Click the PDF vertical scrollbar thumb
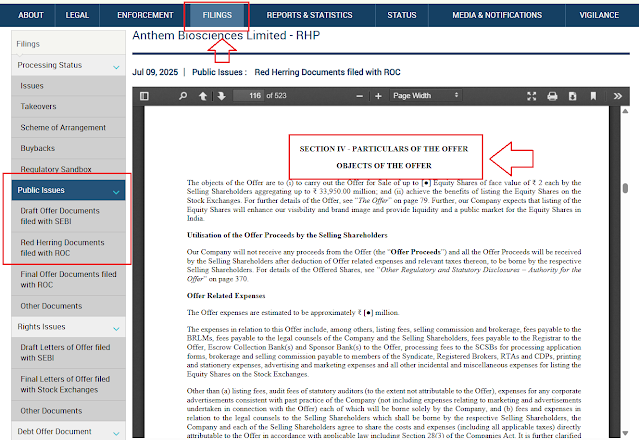The height and width of the screenshot is (440, 639). [625, 189]
